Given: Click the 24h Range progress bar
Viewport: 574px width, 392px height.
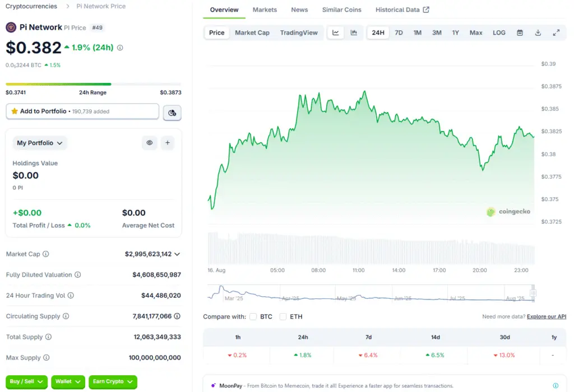Looking at the screenshot, I should tap(94, 84).
